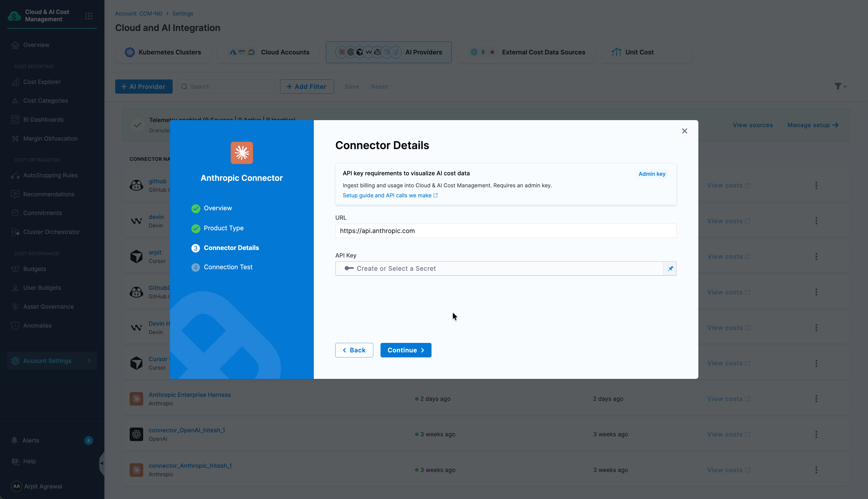This screenshot has width=868, height=499.
Task: Click Settings breadcrumb link
Action: [x=183, y=13]
